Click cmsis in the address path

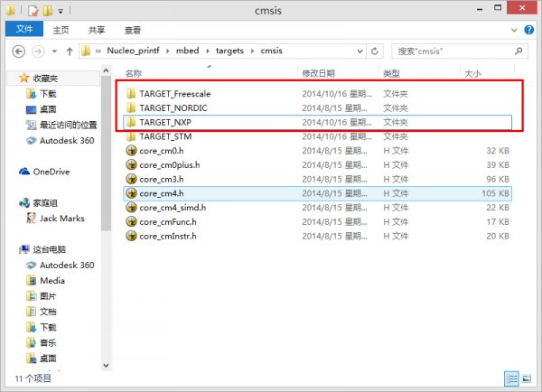coord(271,51)
